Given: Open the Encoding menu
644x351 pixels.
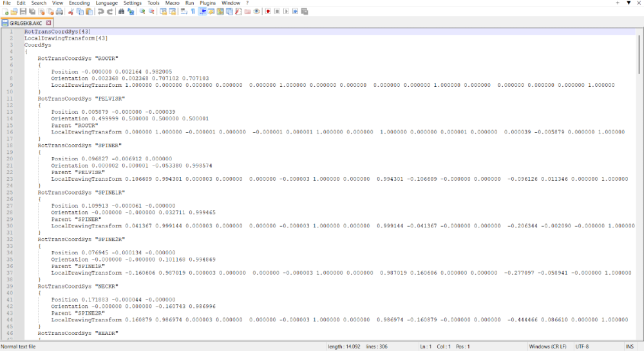Looking at the screenshot, I should click(x=79, y=3).
